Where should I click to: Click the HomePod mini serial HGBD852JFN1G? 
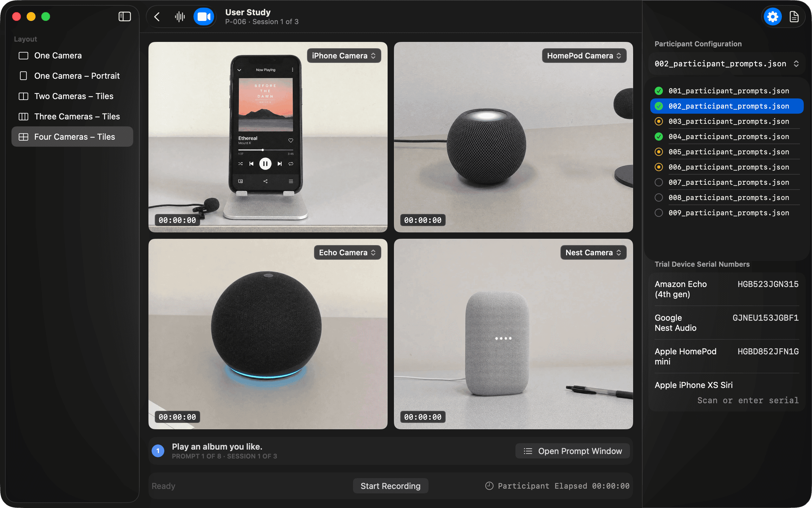768,351
